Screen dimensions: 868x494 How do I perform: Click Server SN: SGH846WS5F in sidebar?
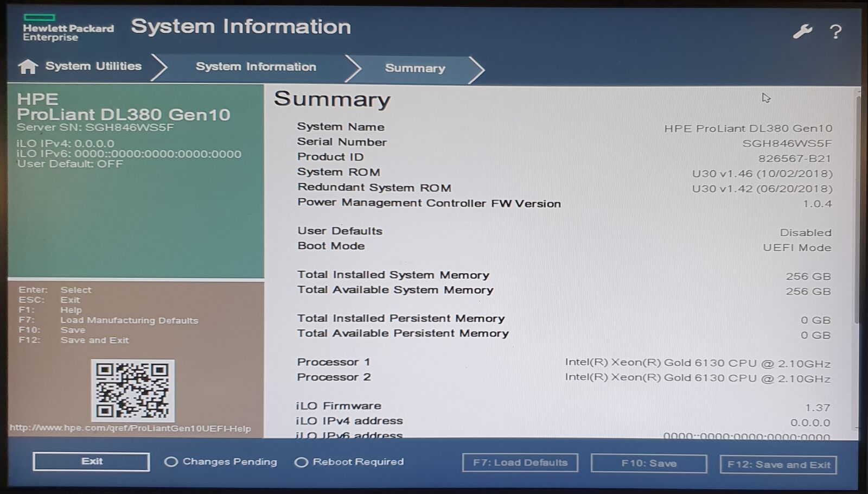pyautogui.click(x=95, y=128)
